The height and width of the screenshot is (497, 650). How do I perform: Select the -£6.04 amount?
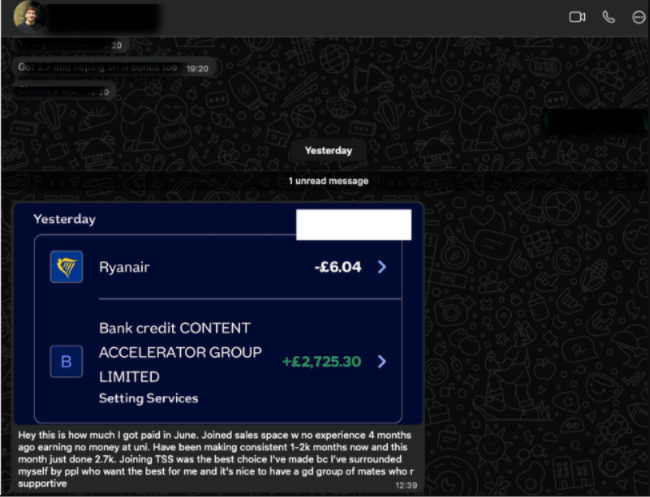pos(338,267)
